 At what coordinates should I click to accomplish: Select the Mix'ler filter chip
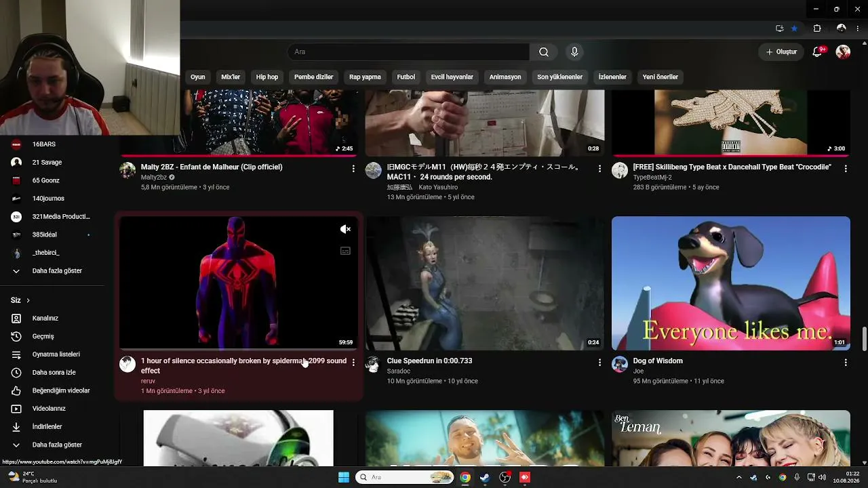[231, 77]
